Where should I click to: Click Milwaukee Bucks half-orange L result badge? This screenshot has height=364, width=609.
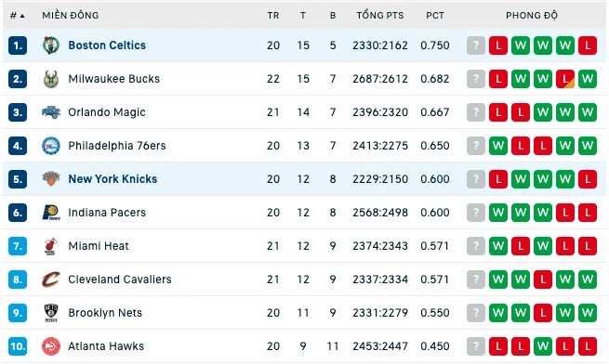click(565, 79)
